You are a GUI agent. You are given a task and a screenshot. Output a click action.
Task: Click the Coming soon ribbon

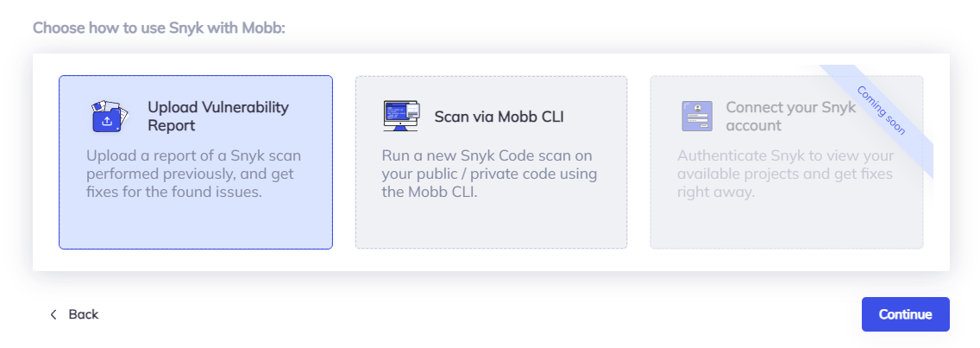[881, 110]
